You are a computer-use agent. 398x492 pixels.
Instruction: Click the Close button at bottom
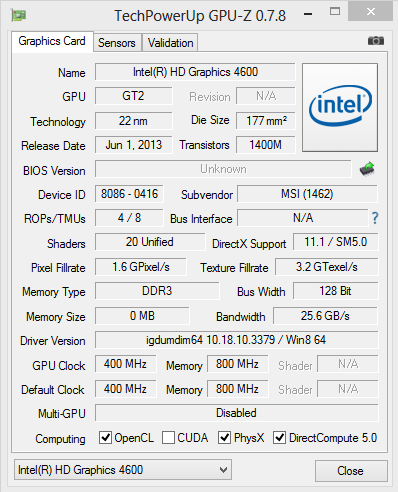click(x=351, y=471)
